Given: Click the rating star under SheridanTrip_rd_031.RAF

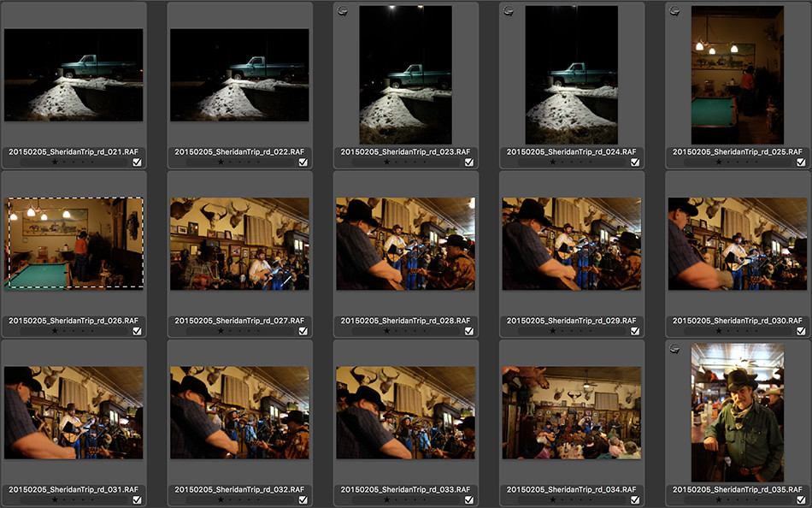Looking at the screenshot, I should click(x=55, y=499).
